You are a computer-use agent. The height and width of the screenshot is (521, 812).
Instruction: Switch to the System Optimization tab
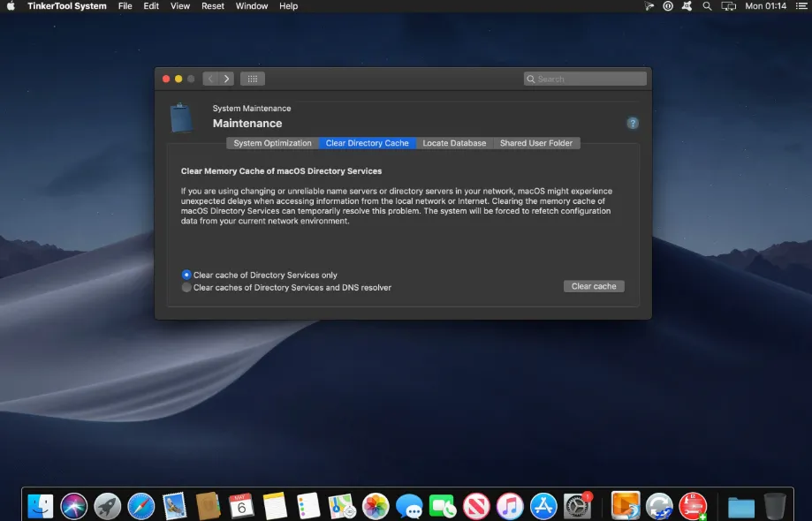tap(272, 143)
